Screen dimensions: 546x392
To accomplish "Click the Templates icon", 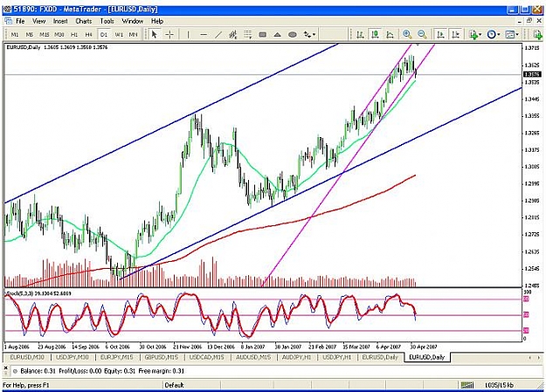I will tap(510, 34).
